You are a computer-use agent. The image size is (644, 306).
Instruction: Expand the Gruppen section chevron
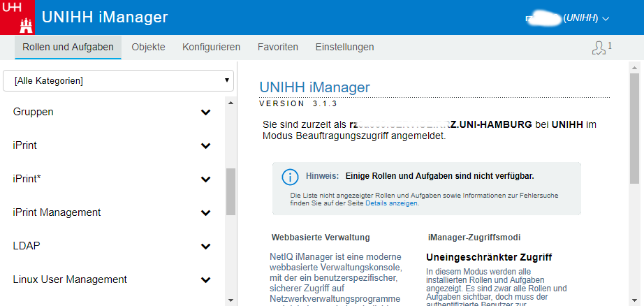tap(206, 112)
